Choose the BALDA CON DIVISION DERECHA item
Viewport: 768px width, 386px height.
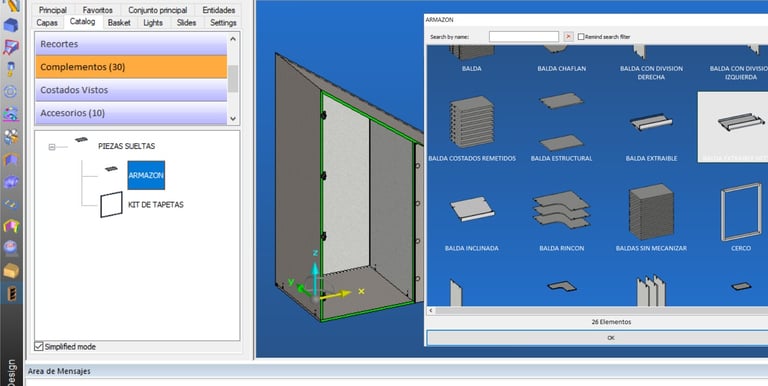point(651,73)
